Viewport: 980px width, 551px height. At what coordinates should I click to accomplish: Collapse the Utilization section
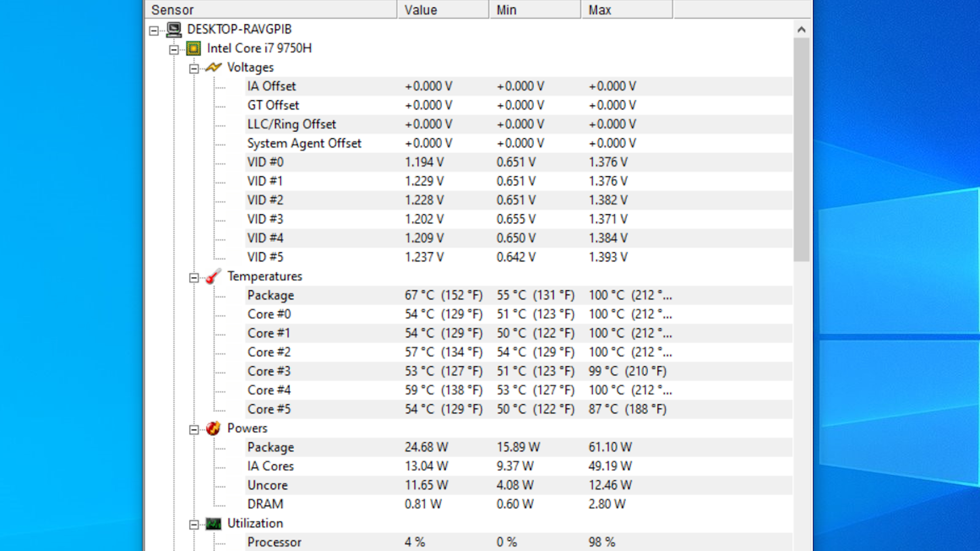(x=194, y=525)
